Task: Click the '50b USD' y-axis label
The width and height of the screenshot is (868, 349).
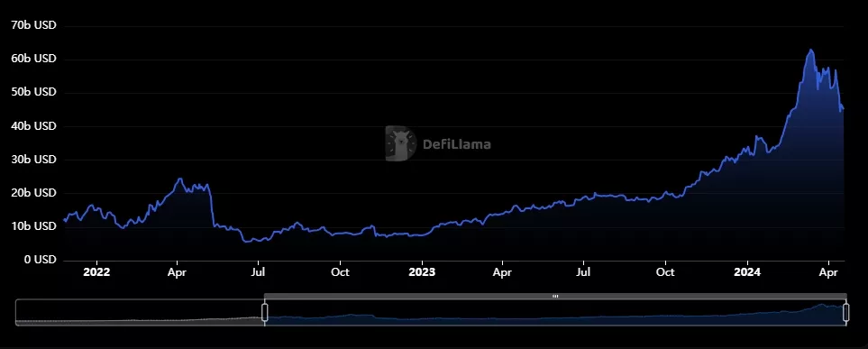Action: coord(33,92)
